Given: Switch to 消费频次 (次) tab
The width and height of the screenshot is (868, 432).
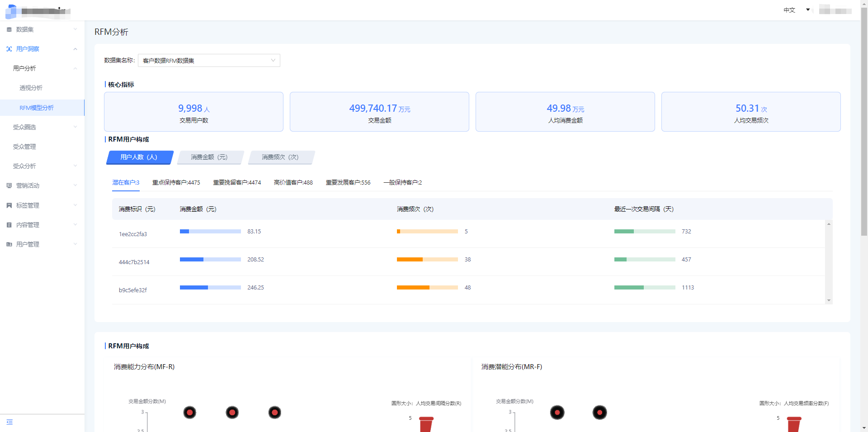Looking at the screenshot, I should (x=281, y=157).
